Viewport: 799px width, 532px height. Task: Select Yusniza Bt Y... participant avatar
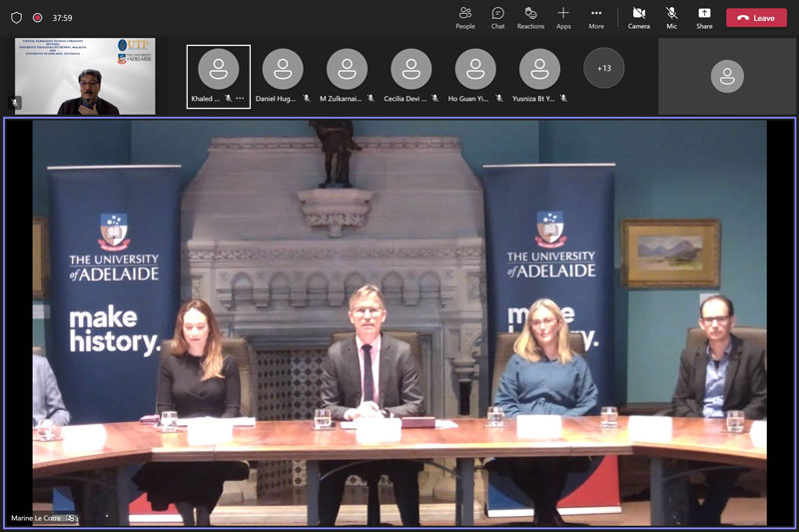[539, 69]
